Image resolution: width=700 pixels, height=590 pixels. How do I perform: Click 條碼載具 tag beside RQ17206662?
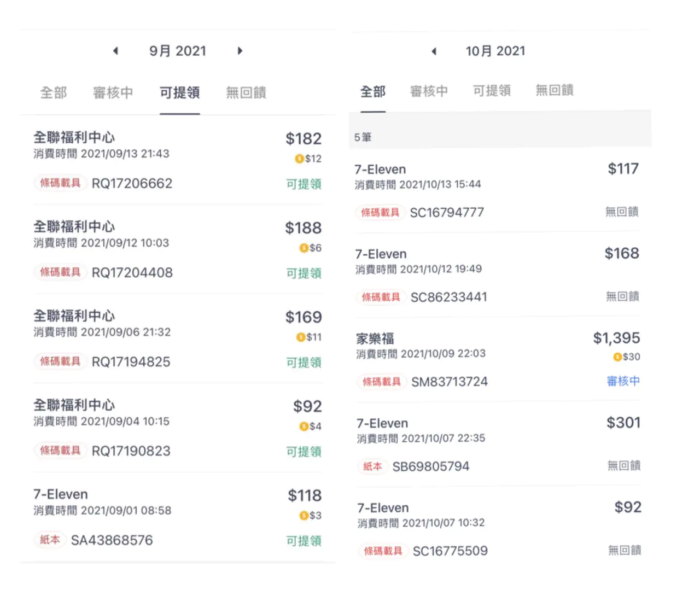60,183
